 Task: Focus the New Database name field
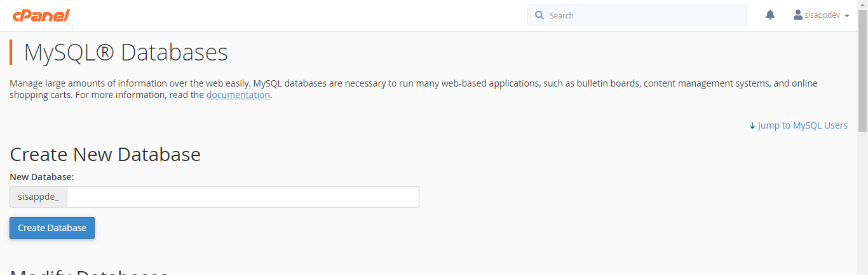[x=243, y=197]
